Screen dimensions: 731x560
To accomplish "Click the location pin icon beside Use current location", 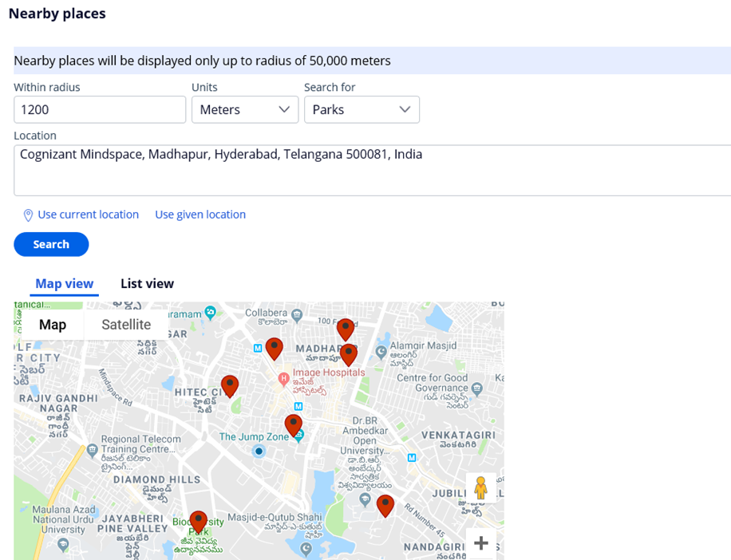I will point(28,215).
